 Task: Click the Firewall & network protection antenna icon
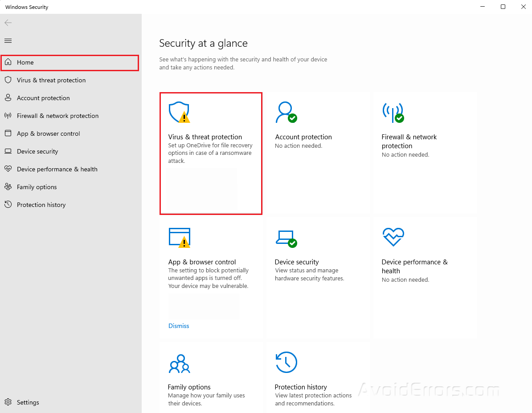click(x=393, y=113)
